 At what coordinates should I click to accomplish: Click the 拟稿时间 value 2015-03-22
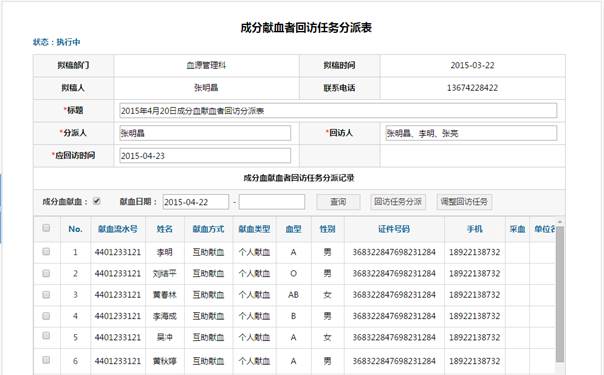[x=472, y=65]
